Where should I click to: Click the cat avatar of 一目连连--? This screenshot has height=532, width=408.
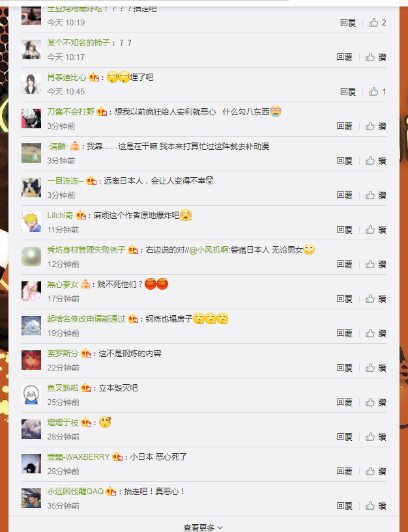31,188
